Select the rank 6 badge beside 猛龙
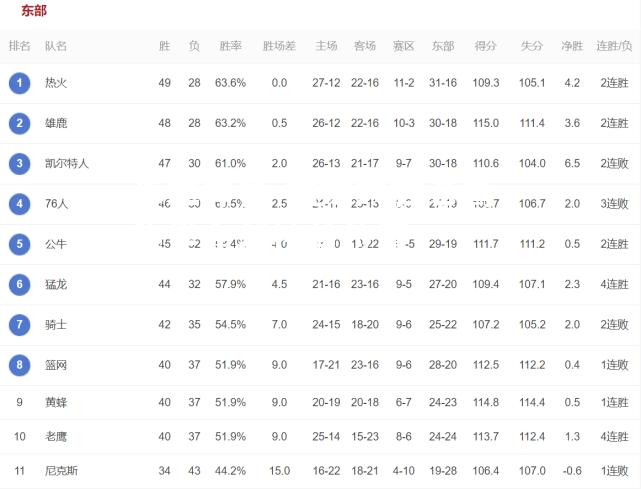641x489 pixels. (x=20, y=284)
